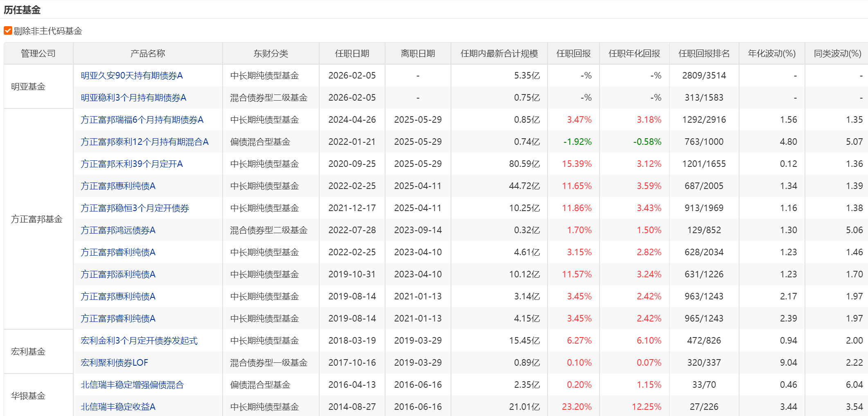Click the 129/852 ranking cell
The image size is (868, 416).
704,230
